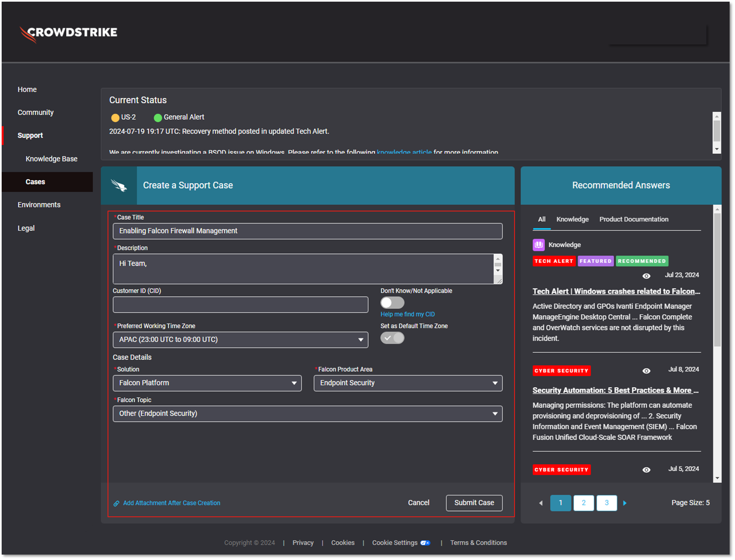Open Knowledge Base in the sidebar
The image size is (735, 560).
pos(51,159)
